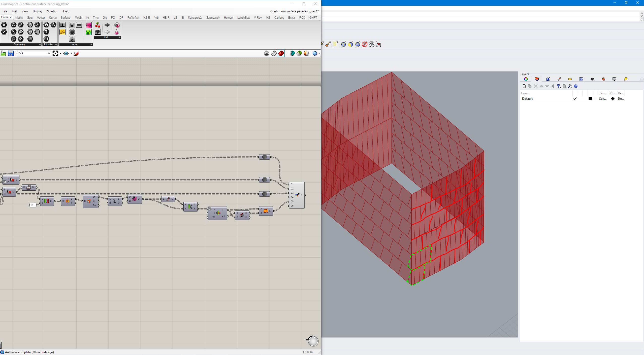The width and height of the screenshot is (644, 355).
Task: Expand the Util group in the Input tab
Action: pyautogui.click(x=119, y=37)
